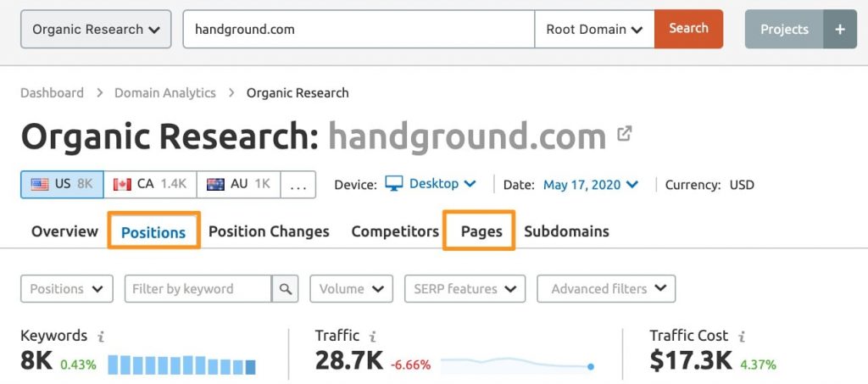Click the Keywords trend bar chart
The width and height of the screenshot is (868, 384).
click(x=182, y=365)
